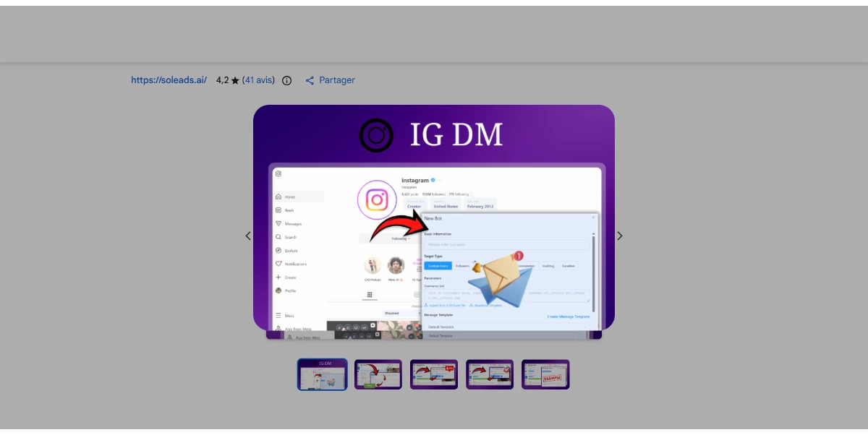Select the second screenshot thumbnail
868x435 pixels.
[x=378, y=374]
